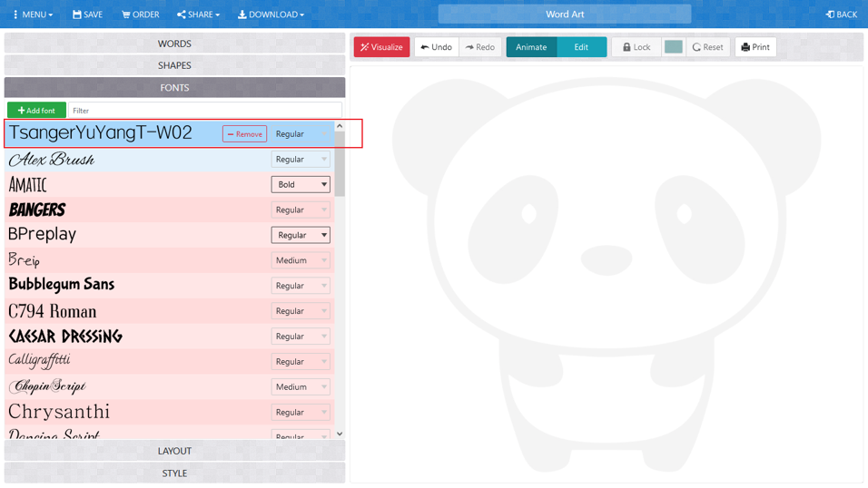Open the teal color swatch
The image size is (868, 488).
click(673, 47)
